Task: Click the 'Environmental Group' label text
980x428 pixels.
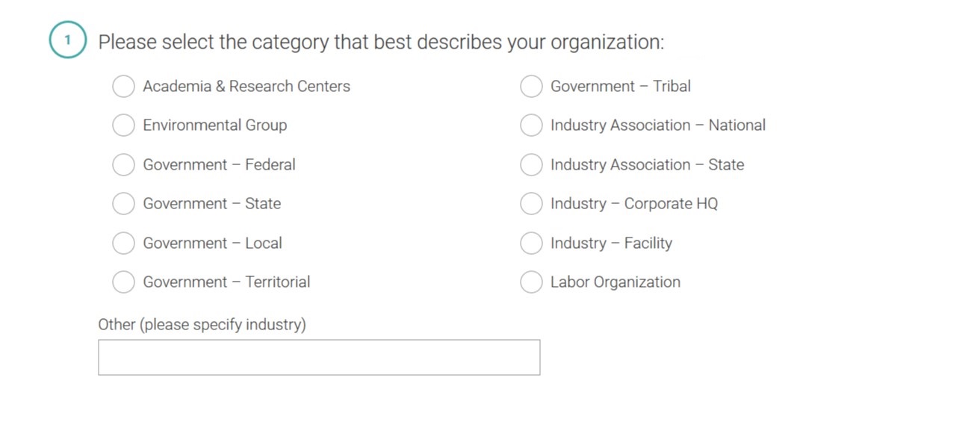Action: pyautogui.click(x=214, y=125)
